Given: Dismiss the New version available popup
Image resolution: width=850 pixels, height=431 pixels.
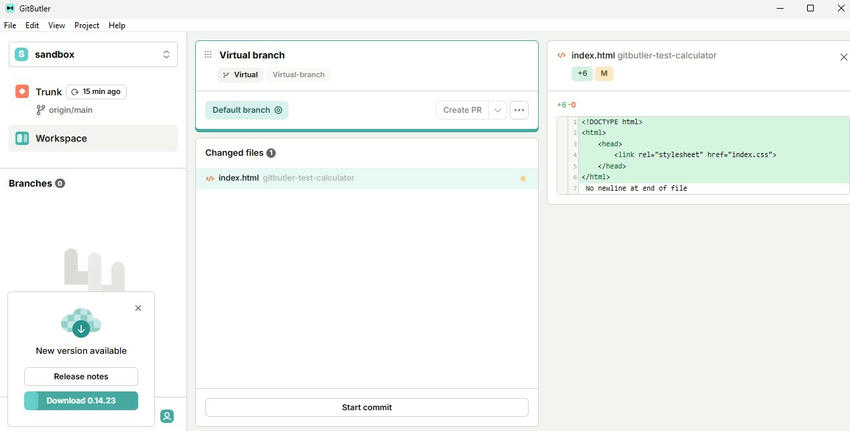Looking at the screenshot, I should pos(138,308).
